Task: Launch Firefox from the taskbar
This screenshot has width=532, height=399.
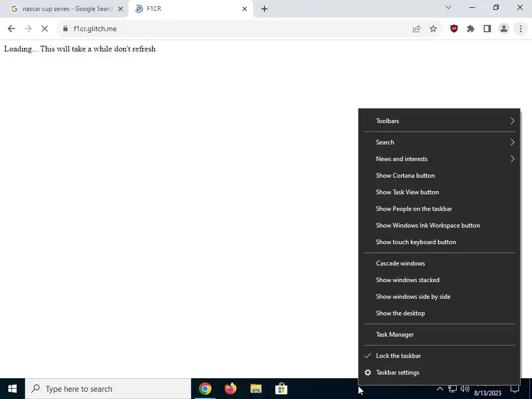Action: (230, 389)
